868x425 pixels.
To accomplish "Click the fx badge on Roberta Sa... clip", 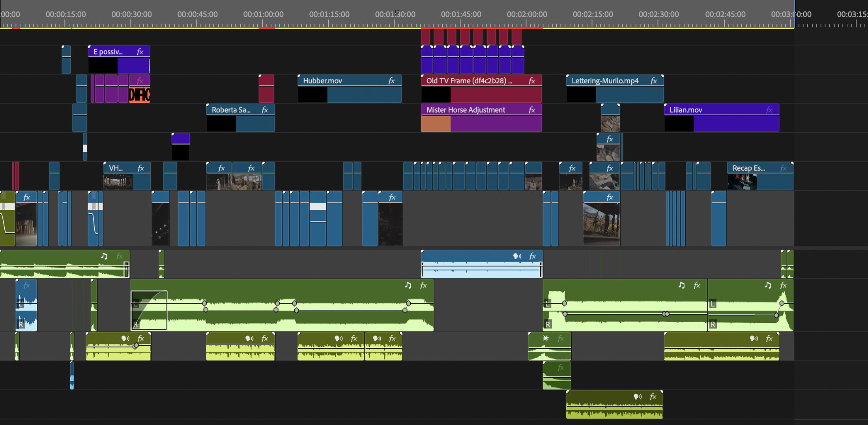I will [265, 110].
